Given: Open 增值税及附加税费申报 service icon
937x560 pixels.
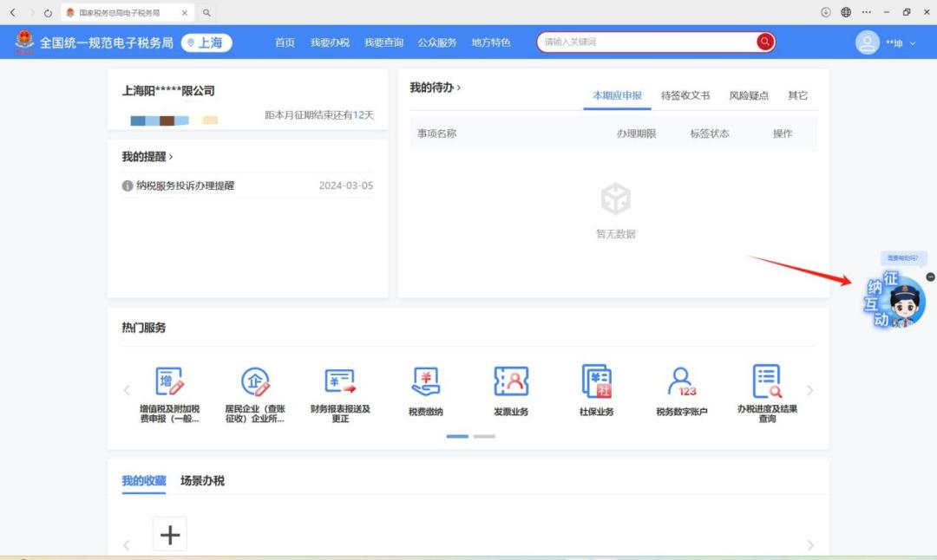Looking at the screenshot, I should tap(170, 381).
